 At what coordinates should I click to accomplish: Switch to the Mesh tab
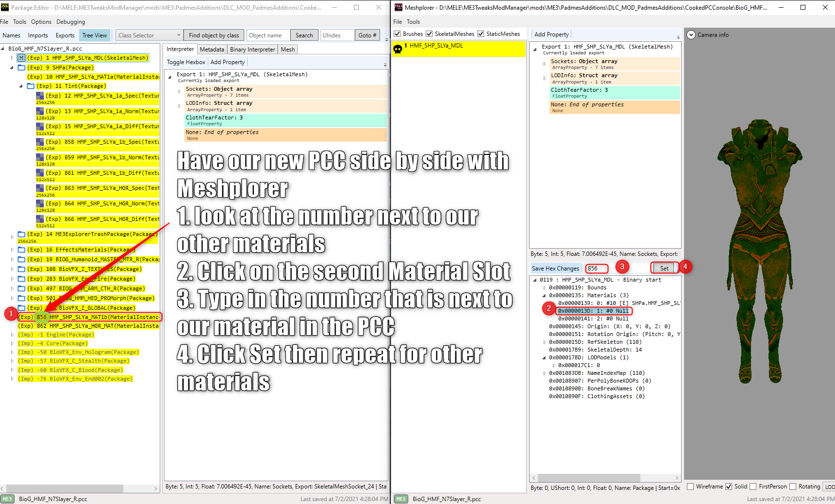tap(288, 50)
